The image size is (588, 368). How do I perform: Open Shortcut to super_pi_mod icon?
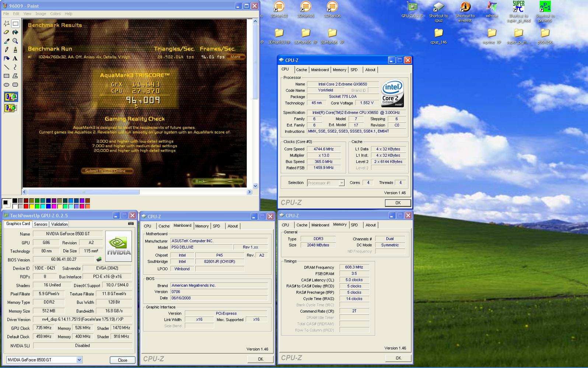coord(519,12)
